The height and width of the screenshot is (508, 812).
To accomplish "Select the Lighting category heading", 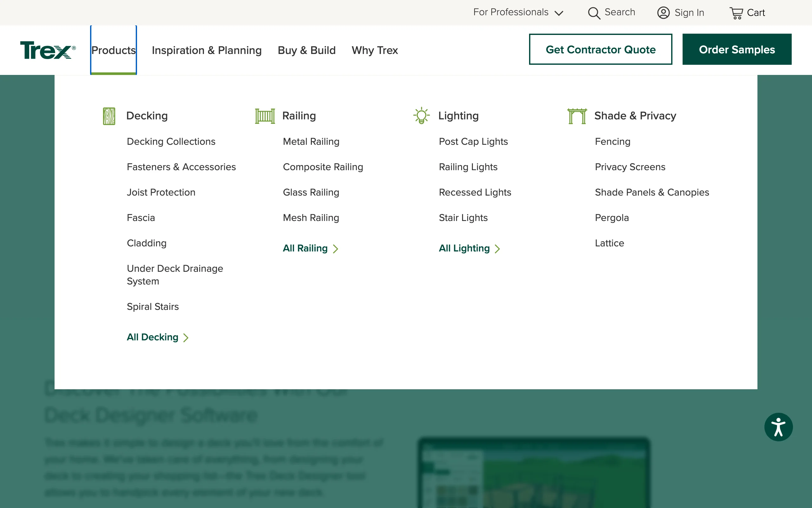I will [458, 116].
